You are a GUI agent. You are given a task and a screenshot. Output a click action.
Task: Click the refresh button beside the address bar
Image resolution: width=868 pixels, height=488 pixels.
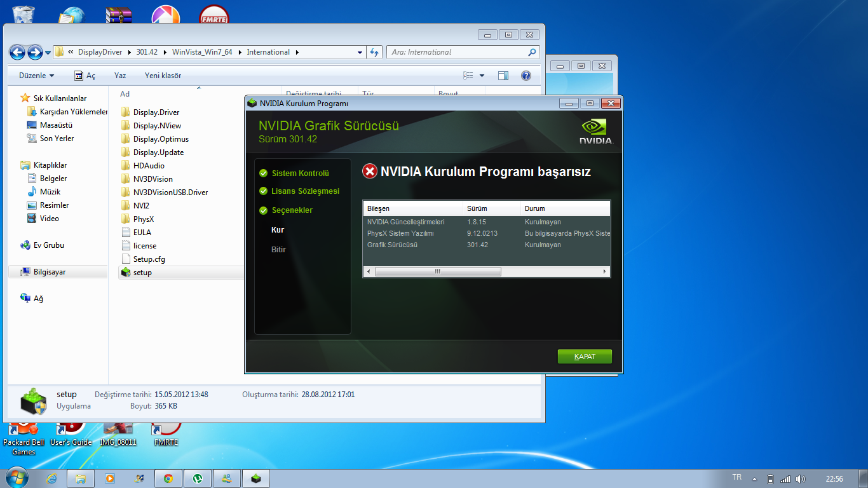pyautogui.click(x=374, y=52)
